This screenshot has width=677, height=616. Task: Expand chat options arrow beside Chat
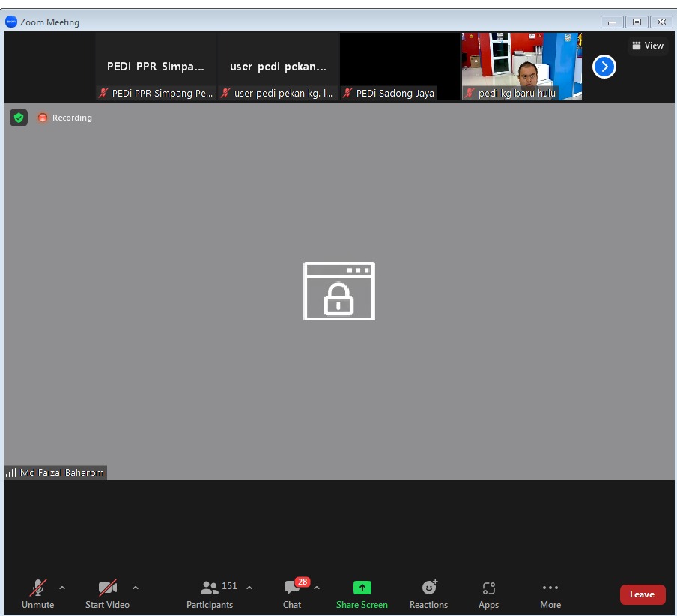(x=317, y=588)
